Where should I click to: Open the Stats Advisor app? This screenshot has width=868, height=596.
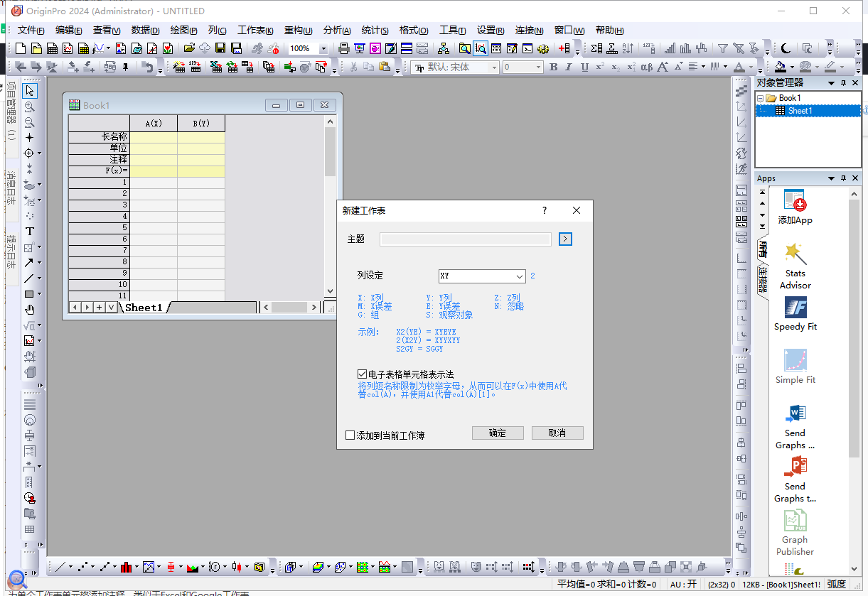point(795,266)
